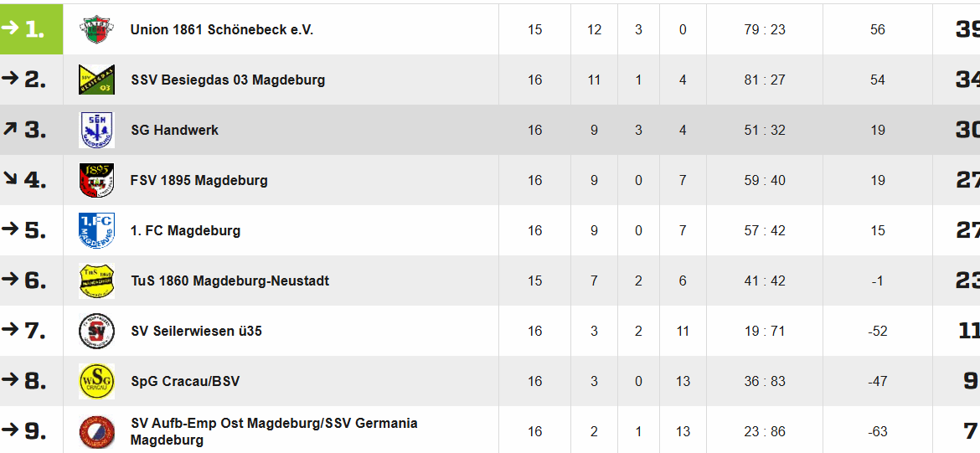Select the SG Handwerk team name
This screenshot has height=453, width=980.
pyautogui.click(x=175, y=130)
